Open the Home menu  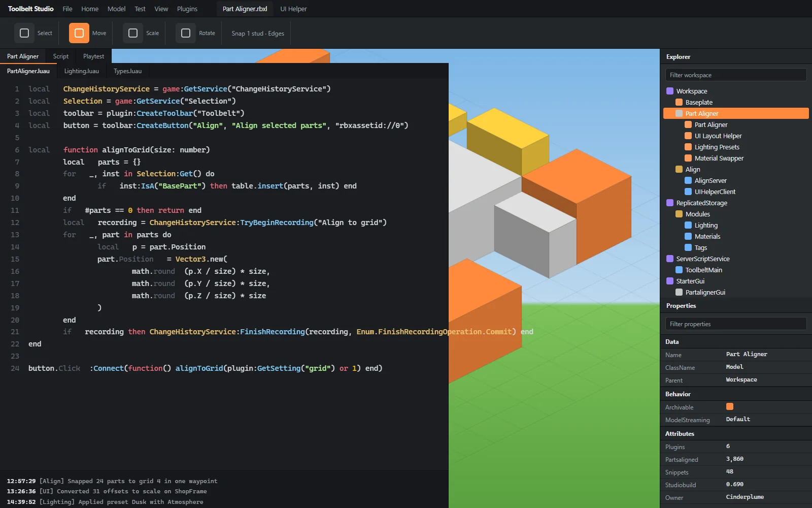(x=90, y=9)
